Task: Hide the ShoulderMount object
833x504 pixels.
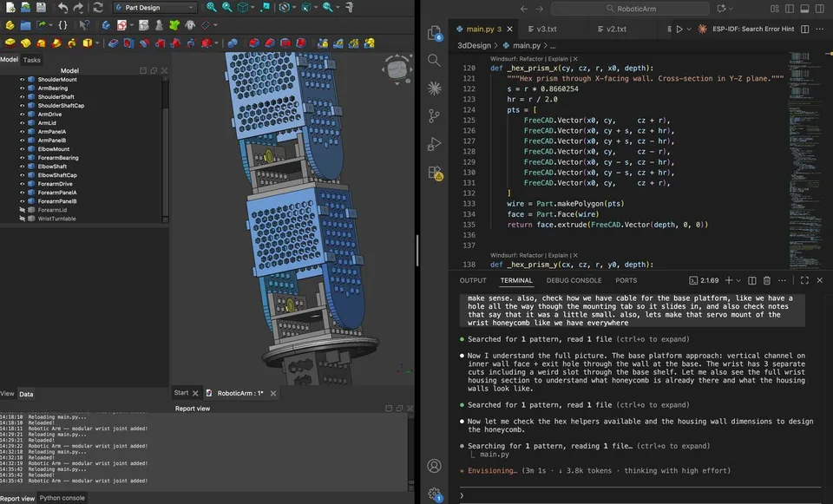Action: tap(23, 80)
